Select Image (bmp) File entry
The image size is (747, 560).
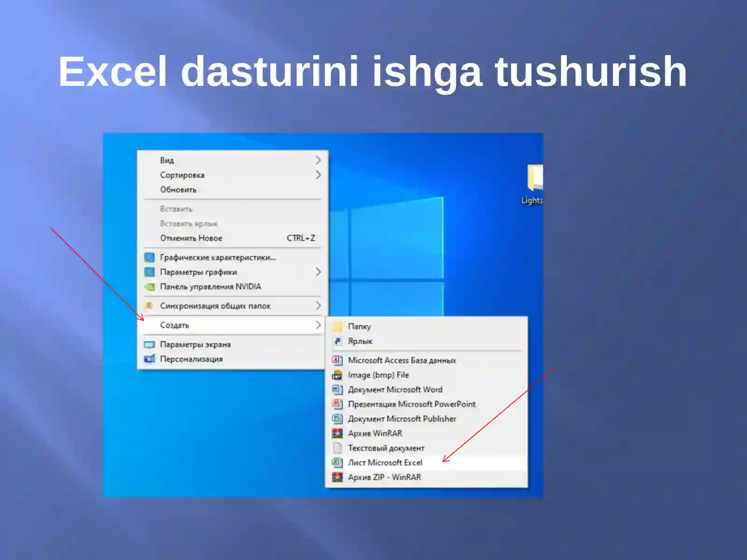pos(426,375)
